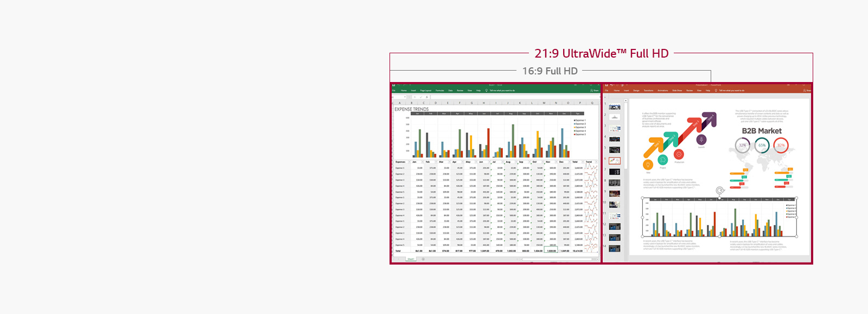The width and height of the screenshot is (868, 314).
Task: Open the Expenses column filter dropdown
Action: pos(409,162)
